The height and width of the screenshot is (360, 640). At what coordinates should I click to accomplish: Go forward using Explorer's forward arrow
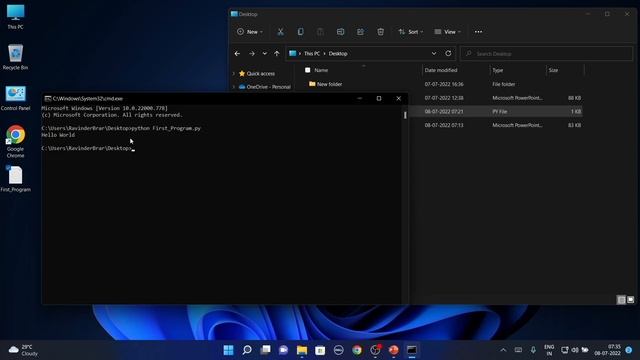252,53
